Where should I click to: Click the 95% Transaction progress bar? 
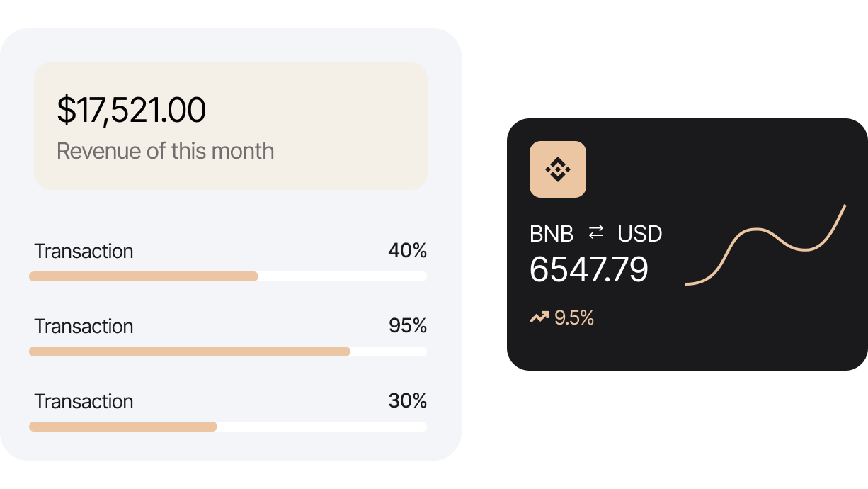pyautogui.click(x=227, y=352)
